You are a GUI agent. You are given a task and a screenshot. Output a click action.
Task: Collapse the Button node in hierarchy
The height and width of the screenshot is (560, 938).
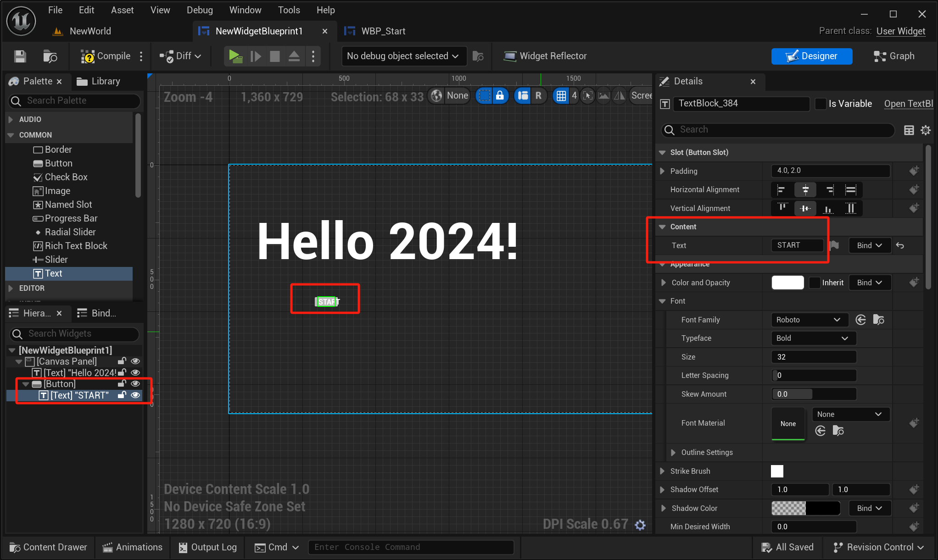pos(26,384)
